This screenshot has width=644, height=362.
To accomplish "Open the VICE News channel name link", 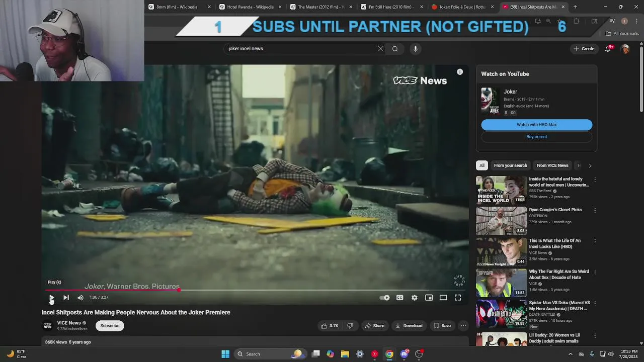I will point(69,323).
